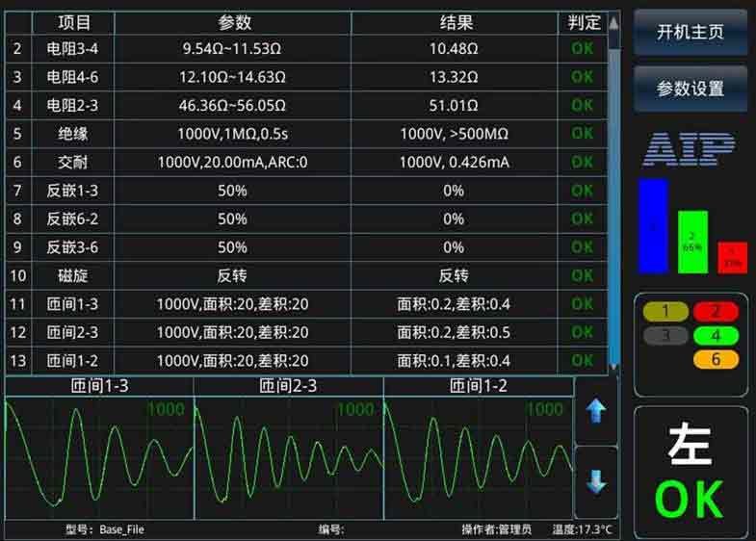This screenshot has width=756, height=541.
Task: Select row 电阻4-6
Action: 306,77
